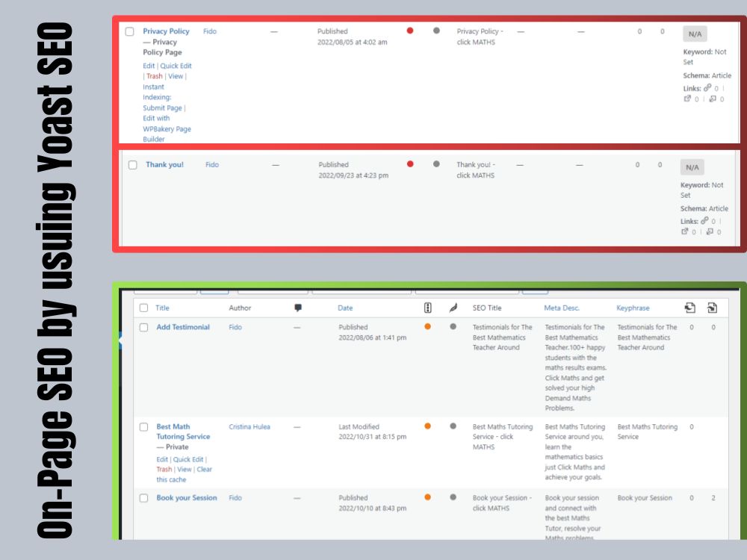The width and height of the screenshot is (747, 560).
Task: Click N/A SEO badge in Thank you! row
Action: [x=692, y=167]
